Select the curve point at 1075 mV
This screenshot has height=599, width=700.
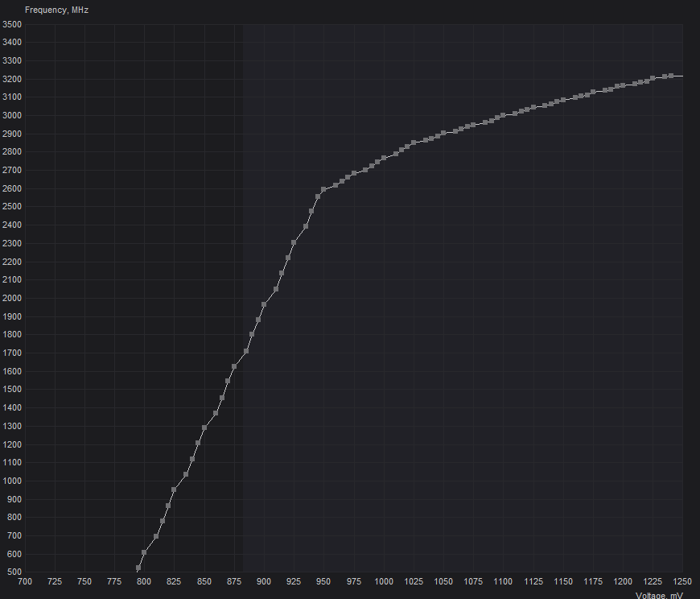tap(473, 125)
